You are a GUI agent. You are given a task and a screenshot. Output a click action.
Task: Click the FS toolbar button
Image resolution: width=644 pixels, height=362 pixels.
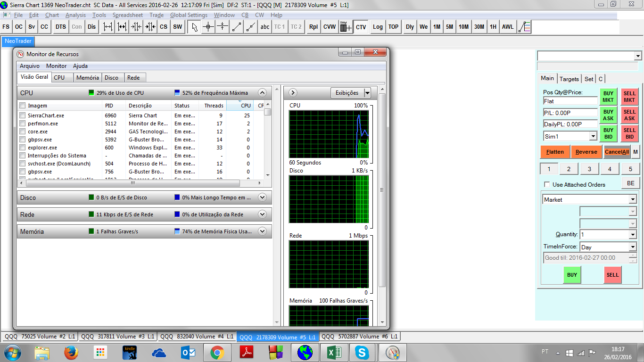click(x=6, y=27)
